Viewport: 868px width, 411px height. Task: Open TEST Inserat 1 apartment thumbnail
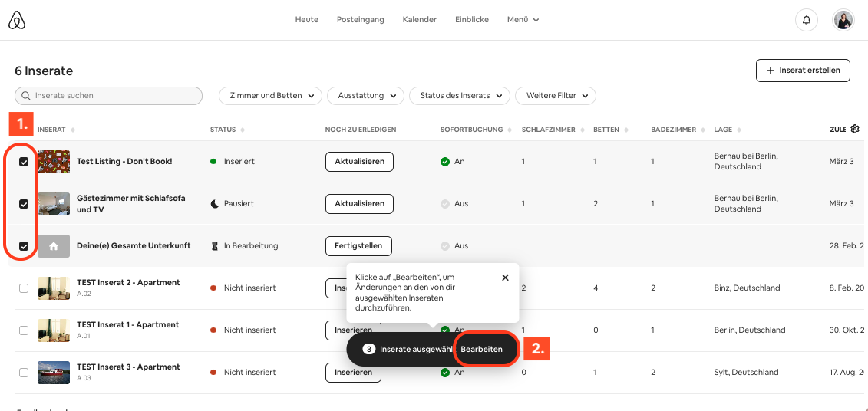tap(54, 330)
